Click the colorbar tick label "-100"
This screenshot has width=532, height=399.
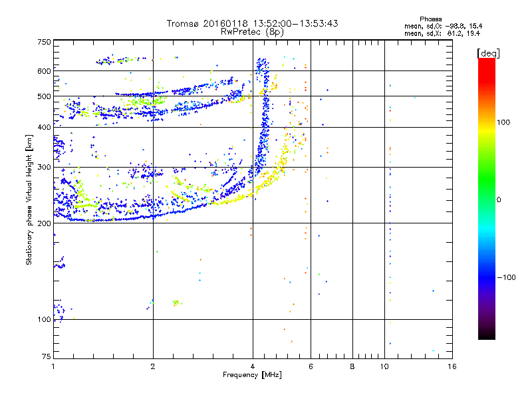506,277
